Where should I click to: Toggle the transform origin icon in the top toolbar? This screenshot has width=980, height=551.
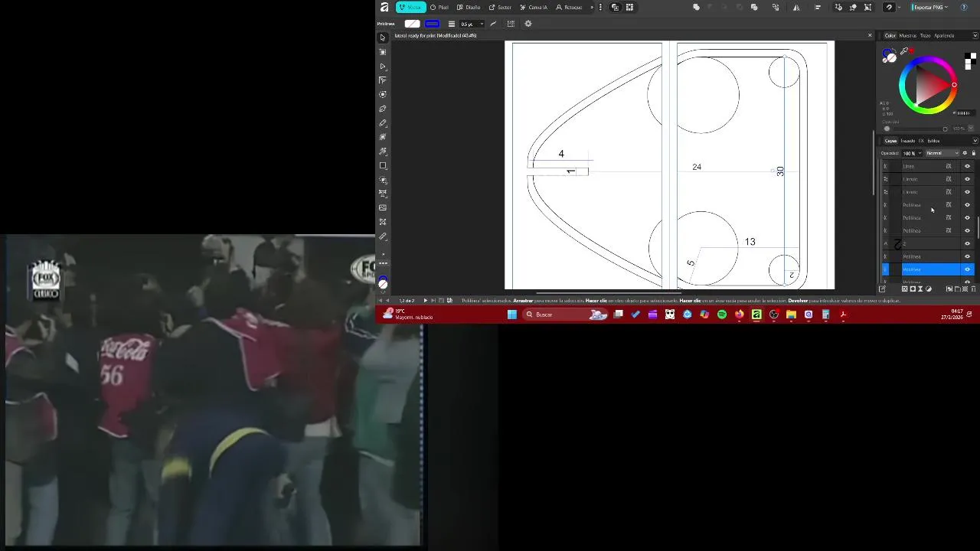[853, 7]
